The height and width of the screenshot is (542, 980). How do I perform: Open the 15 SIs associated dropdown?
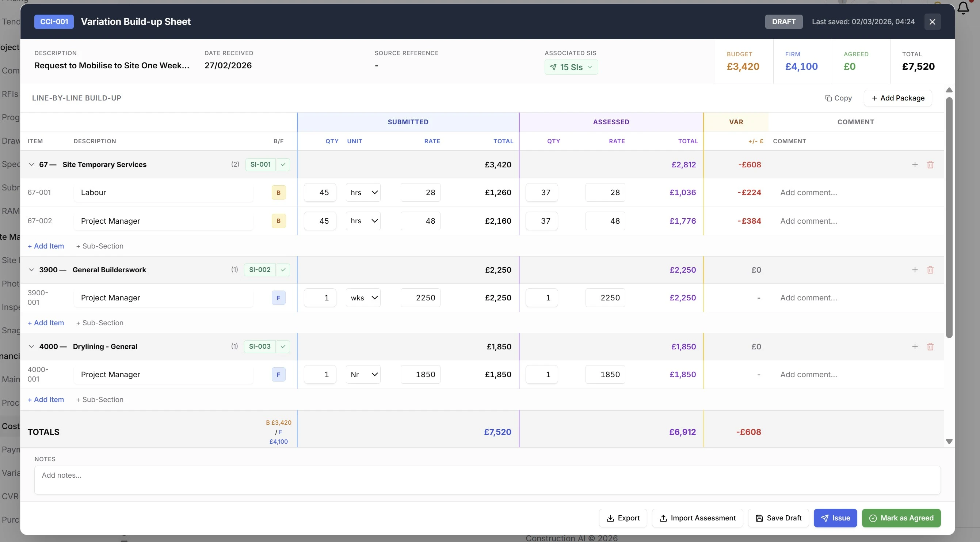(571, 67)
